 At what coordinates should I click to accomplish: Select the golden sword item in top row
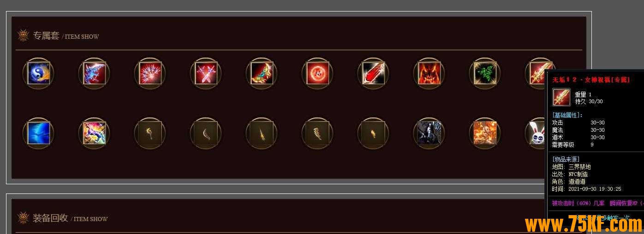click(537, 73)
